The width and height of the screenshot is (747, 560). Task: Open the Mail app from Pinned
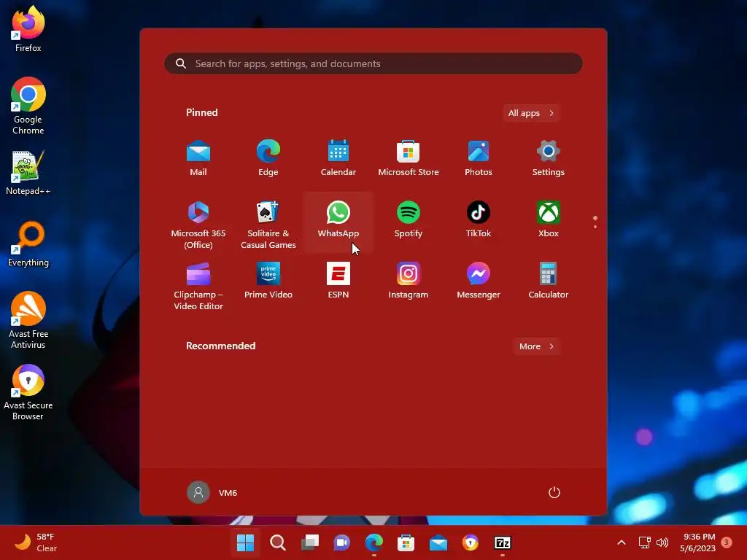point(198,158)
